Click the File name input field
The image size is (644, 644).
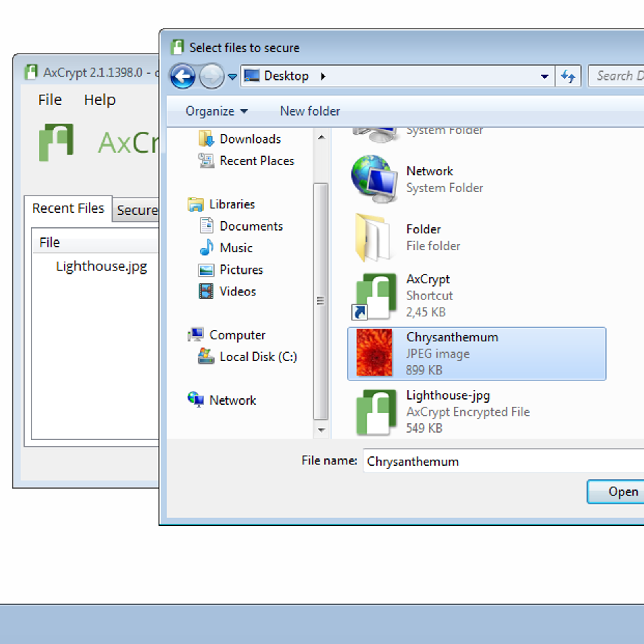pos(503,460)
